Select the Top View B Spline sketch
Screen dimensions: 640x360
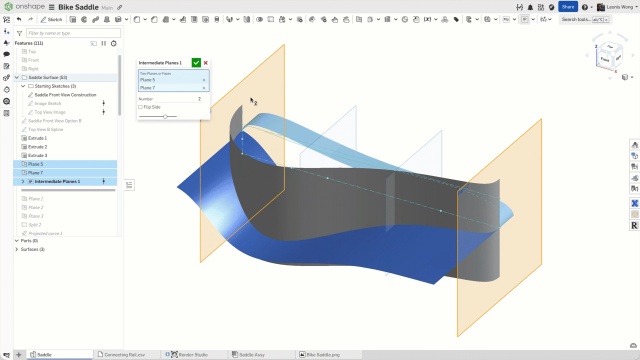(46, 129)
